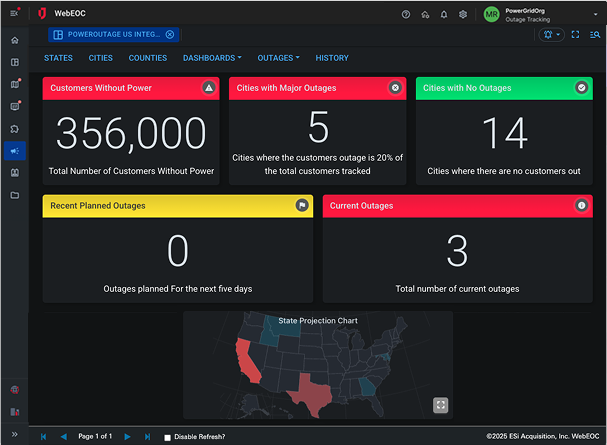Expand the State Projection Chart map
The height and width of the screenshot is (445, 607).
click(x=440, y=405)
